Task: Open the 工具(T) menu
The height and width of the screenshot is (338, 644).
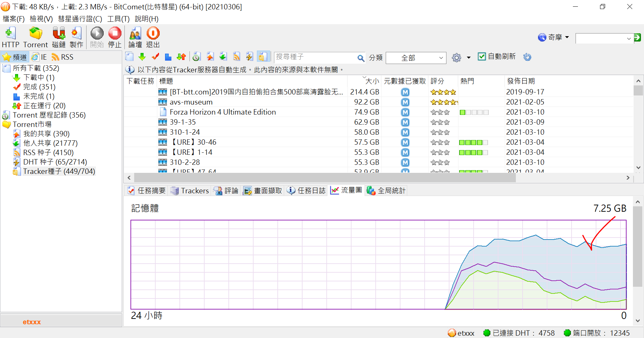Action: (118, 19)
